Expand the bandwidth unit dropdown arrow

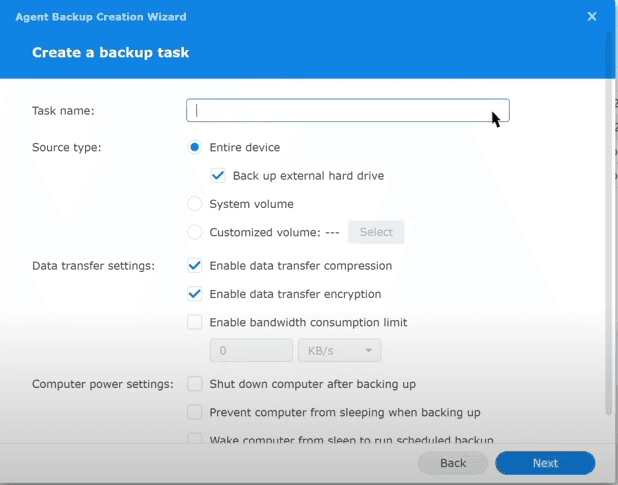[x=370, y=351]
